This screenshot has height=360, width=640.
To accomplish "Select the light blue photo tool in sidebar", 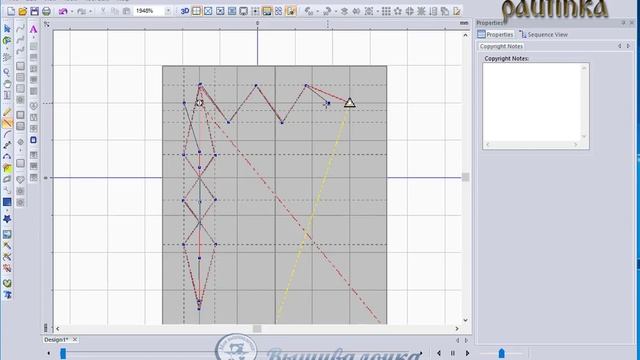I will click(x=7, y=234).
